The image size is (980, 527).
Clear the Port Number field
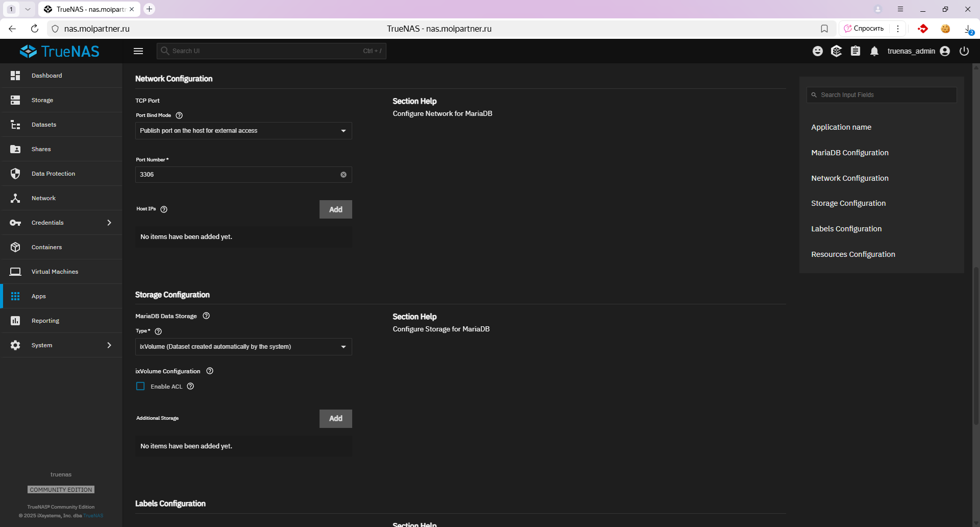tap(344, 175)
